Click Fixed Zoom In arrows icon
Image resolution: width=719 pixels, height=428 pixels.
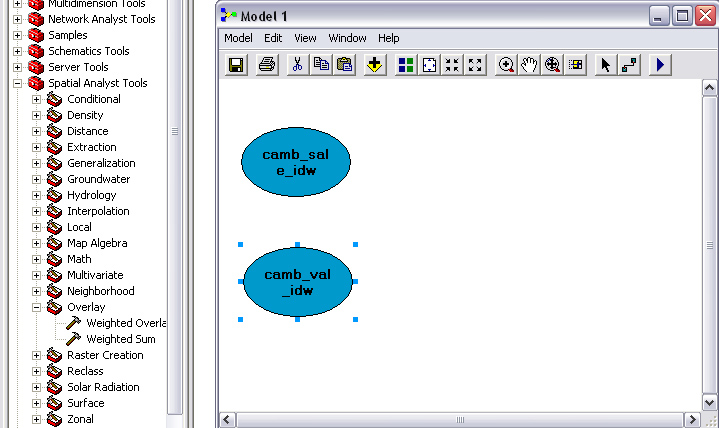452,65
